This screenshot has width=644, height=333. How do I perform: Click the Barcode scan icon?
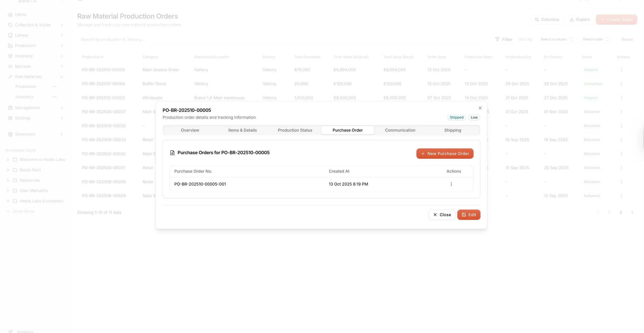pyautogui.click(x=10, y=66)
